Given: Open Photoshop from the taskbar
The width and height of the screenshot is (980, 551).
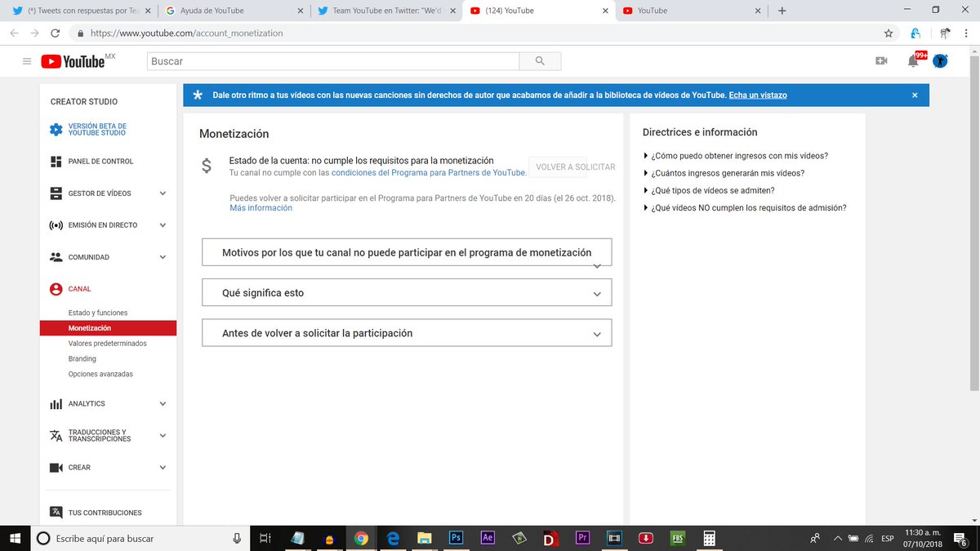Looking at the screenshot, I should point(457,538).
